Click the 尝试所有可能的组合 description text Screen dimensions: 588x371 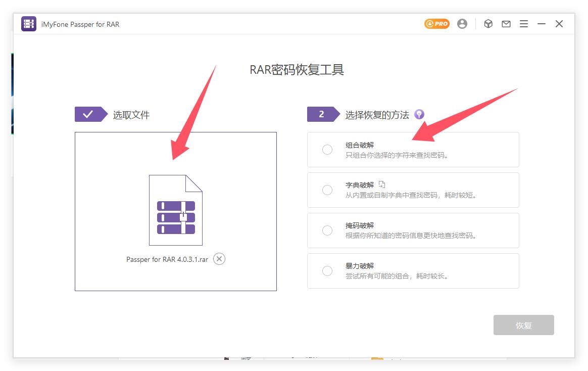(x=397, y=276)
